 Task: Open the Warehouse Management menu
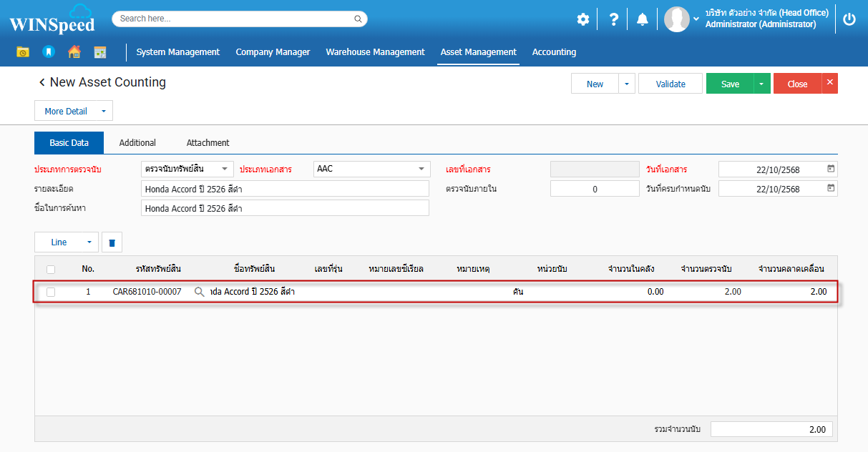pos(375,52)
